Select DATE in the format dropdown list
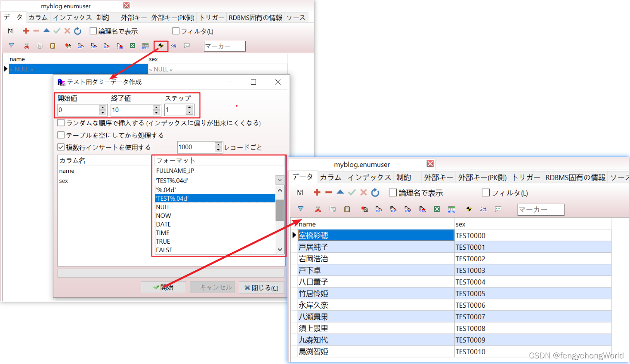630x364 pixels. (x=215, y=224)
